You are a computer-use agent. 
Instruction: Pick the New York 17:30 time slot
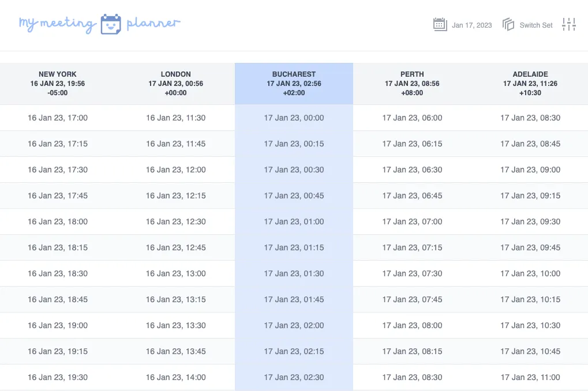click(x=58, y=170)
